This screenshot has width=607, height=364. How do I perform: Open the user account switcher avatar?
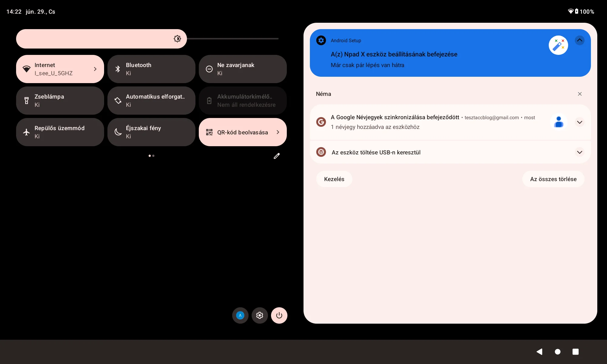pyautogui.click(x=240, y=315)
